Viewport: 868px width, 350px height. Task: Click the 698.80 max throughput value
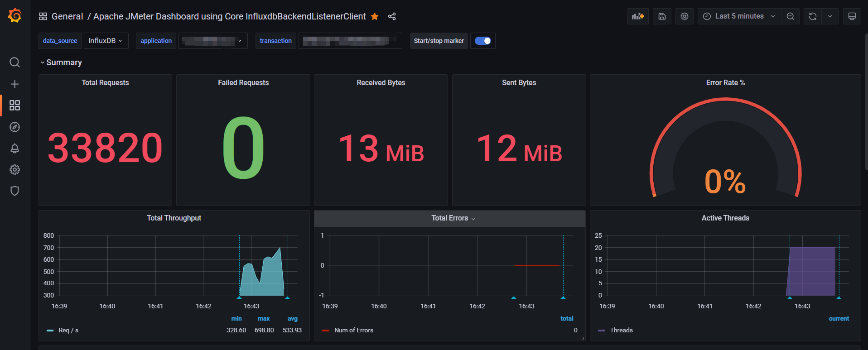point(264,330)
